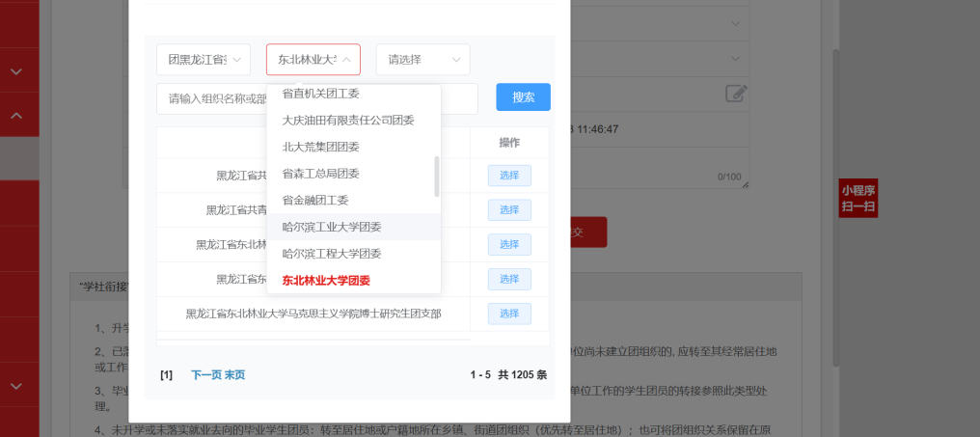Click 选择 for 马克思主义学院博士研究生团支部 row

[x=509, y=314]
